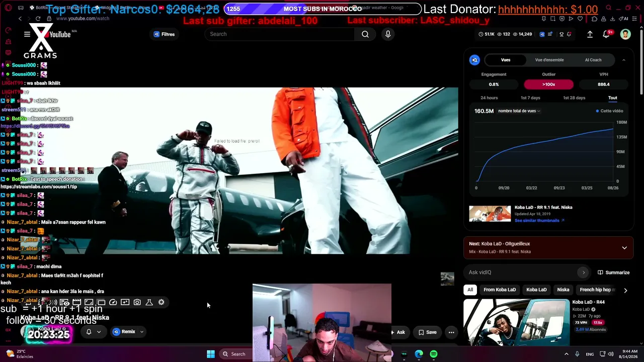This screenshot has width=644, height=362.
Task: Toggle the Cette vidéo legend item
Action: 609,111
